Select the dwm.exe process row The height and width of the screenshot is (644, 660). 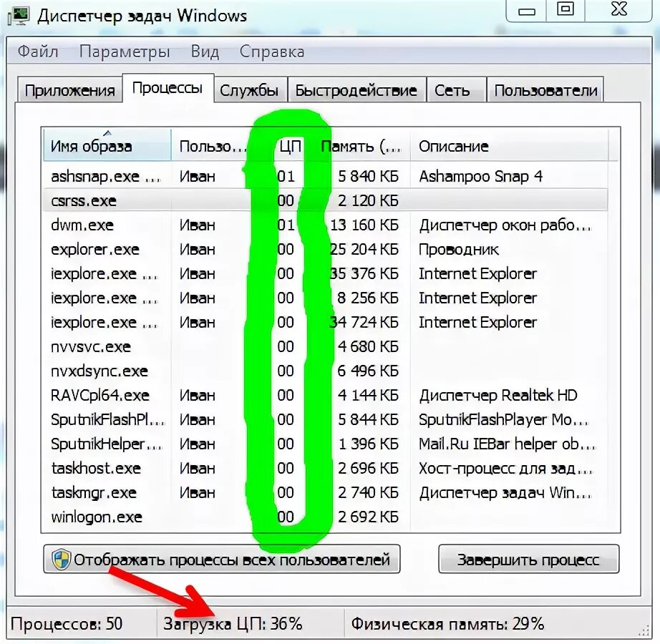coord(325,225)
